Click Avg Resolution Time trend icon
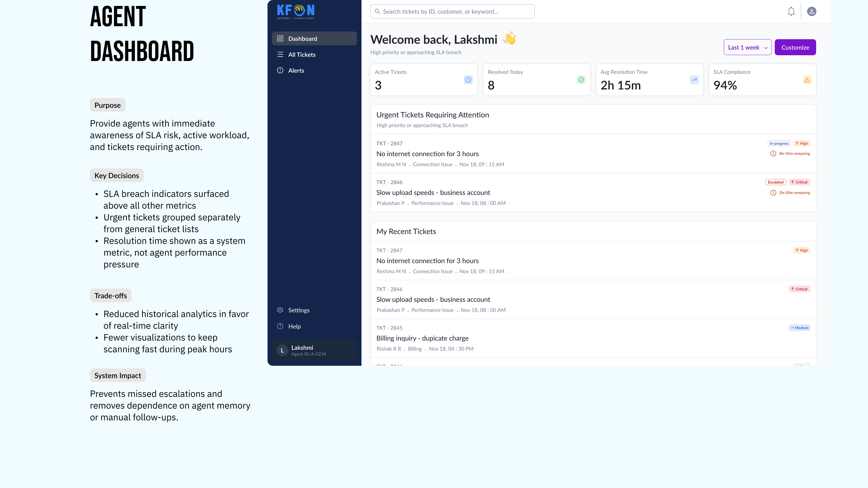Screen dimensions: 868x488 (x=694, y=80)
